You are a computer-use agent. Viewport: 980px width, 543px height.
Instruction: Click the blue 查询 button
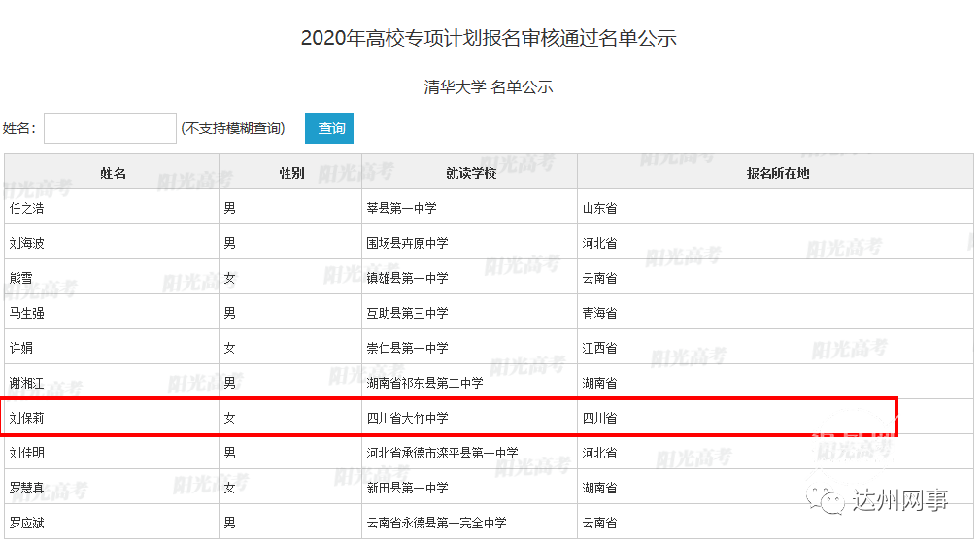(329, 128)
